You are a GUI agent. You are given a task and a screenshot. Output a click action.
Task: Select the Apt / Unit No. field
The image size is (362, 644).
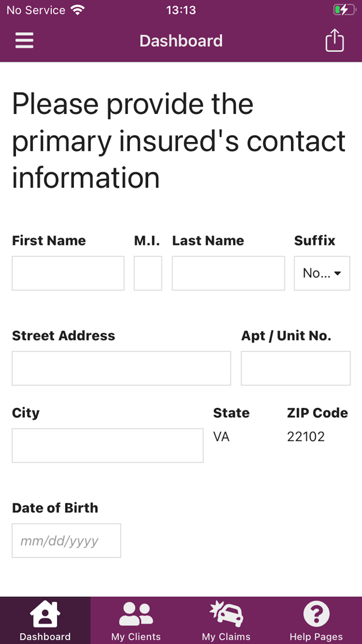point(295,368)
